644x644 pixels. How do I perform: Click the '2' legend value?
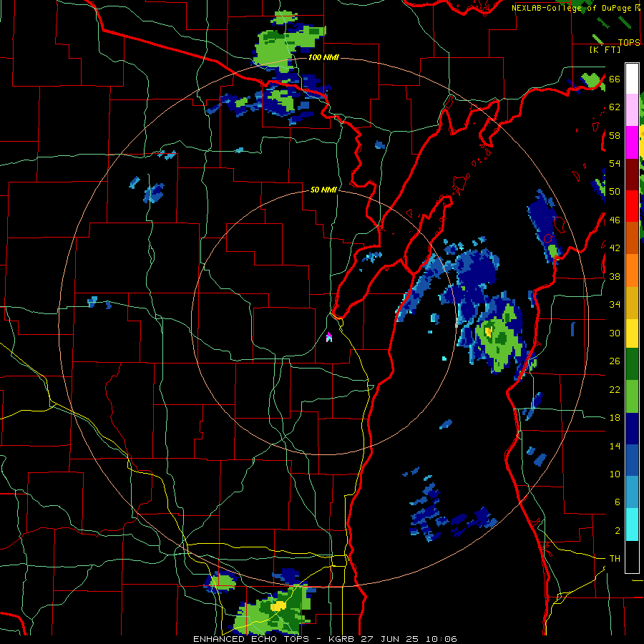pyautogui.click(x=618, y=530)
